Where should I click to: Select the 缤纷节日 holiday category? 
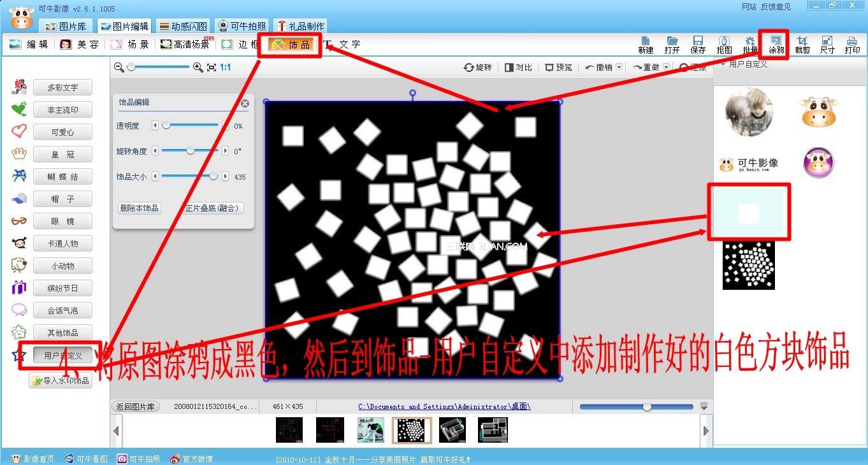click(x=62, y=289)
